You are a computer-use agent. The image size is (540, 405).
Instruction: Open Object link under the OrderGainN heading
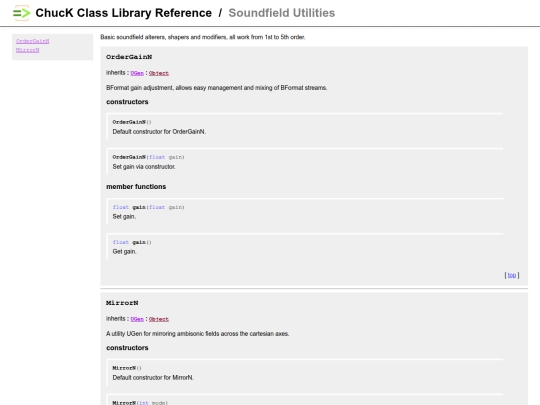click(159, 73)
